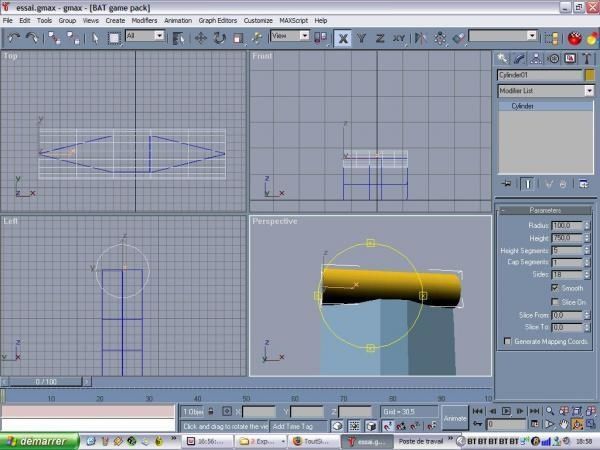This screenshot has width=600, height=450.
Task: Click the Play Animation button
Action: tap(506, 411)
